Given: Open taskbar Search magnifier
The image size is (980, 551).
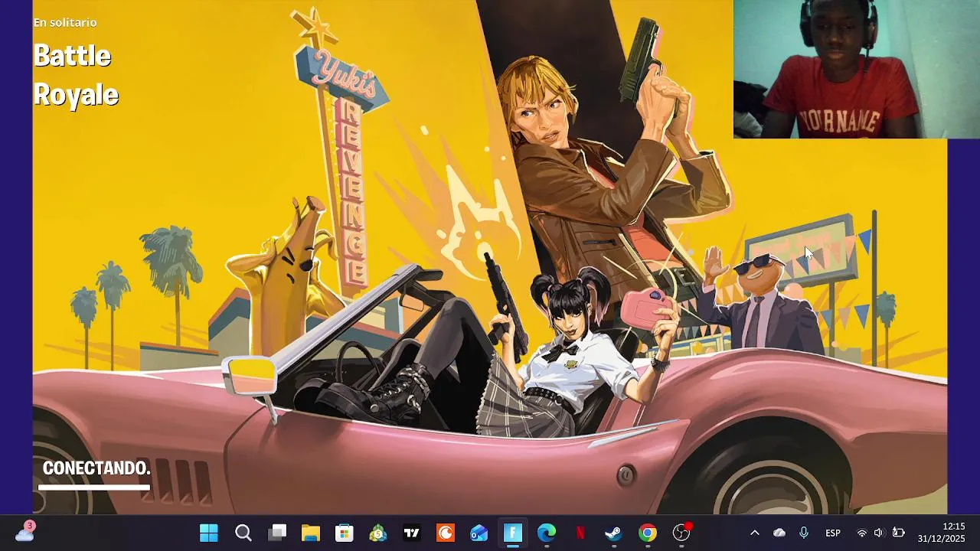Looking at the screenshot, I should coord(243,533).
